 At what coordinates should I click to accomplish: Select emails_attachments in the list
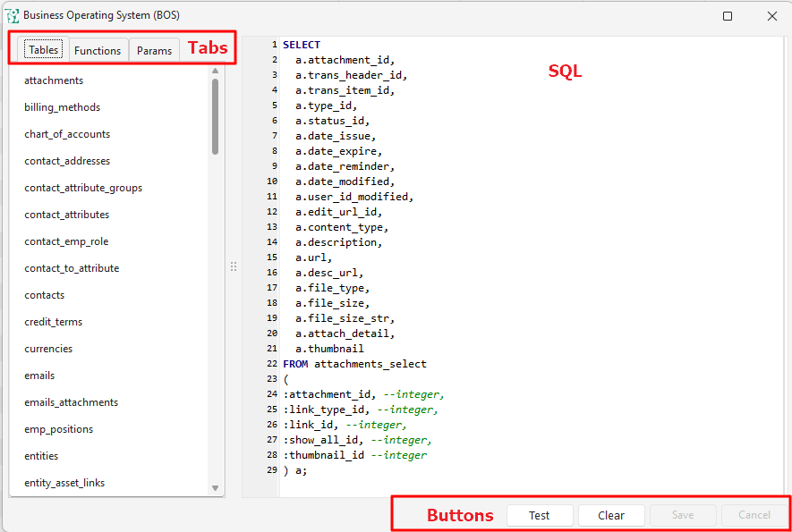pyautogui.click(x=71, y=402)
